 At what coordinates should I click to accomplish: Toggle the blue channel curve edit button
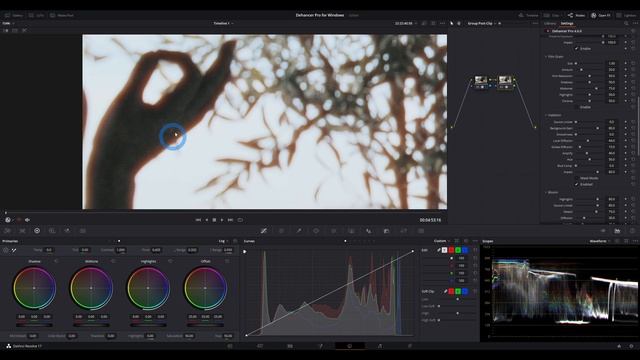tap(465, 250)
